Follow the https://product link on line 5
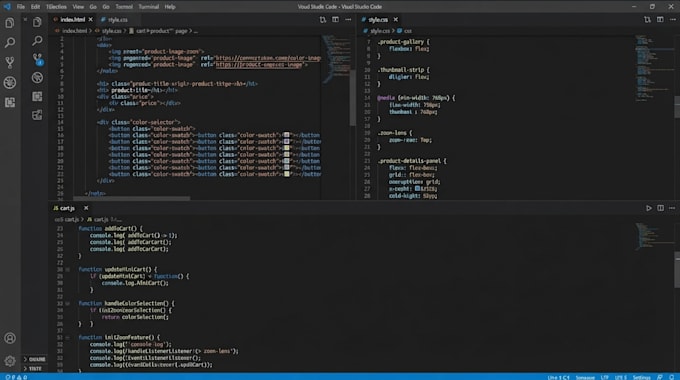 pyautogui.click(x=259, y=64)
